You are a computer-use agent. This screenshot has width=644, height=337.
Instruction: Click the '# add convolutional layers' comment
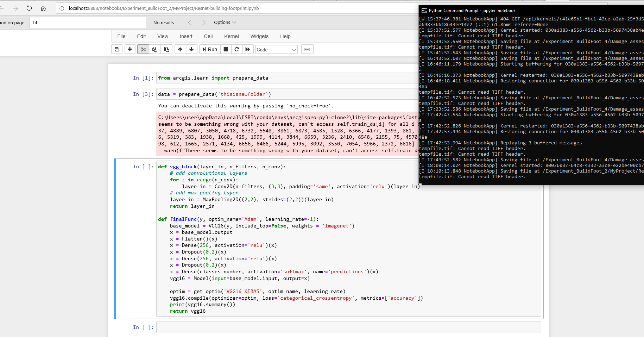coord(208,173)
